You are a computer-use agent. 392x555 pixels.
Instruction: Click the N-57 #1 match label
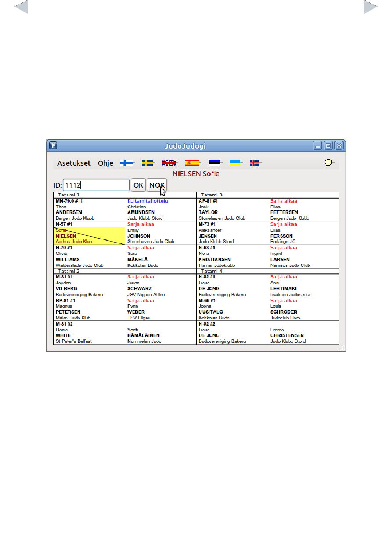point(64,224)
